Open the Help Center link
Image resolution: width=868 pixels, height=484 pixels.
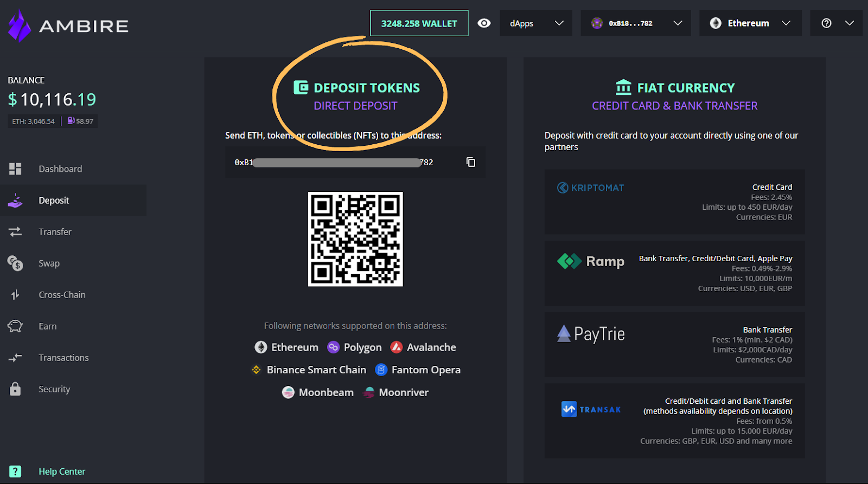click(x=62, y=472)
